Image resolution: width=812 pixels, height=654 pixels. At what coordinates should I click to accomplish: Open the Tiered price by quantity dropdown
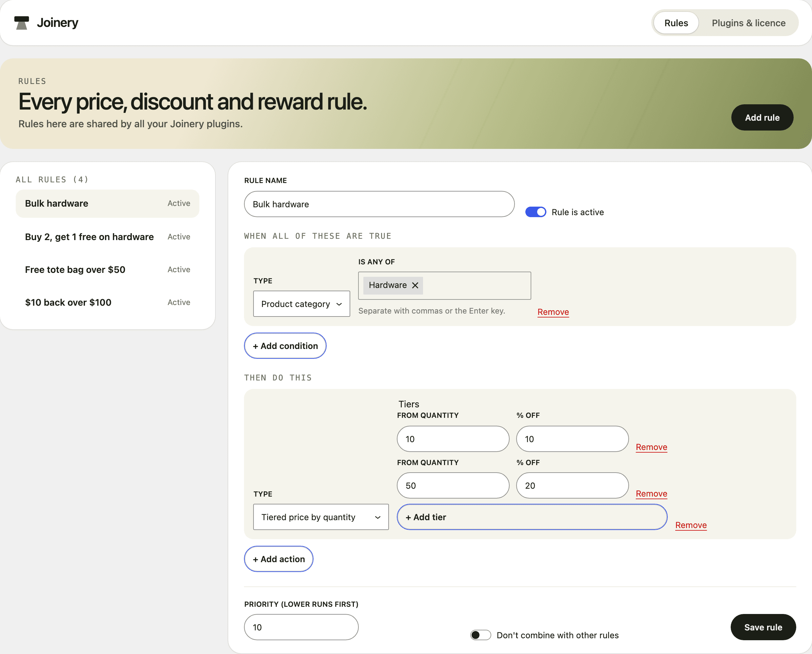click(x=321, y=517)
